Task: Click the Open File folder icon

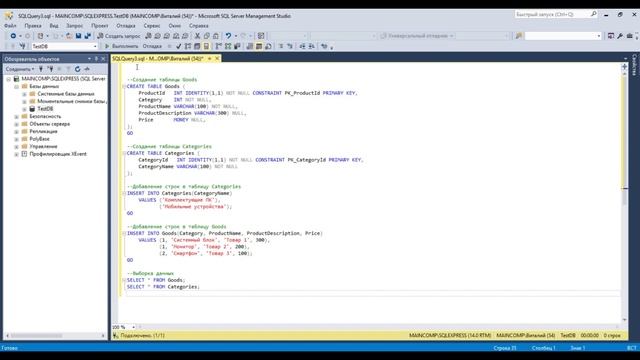Action: pos(69,36)
